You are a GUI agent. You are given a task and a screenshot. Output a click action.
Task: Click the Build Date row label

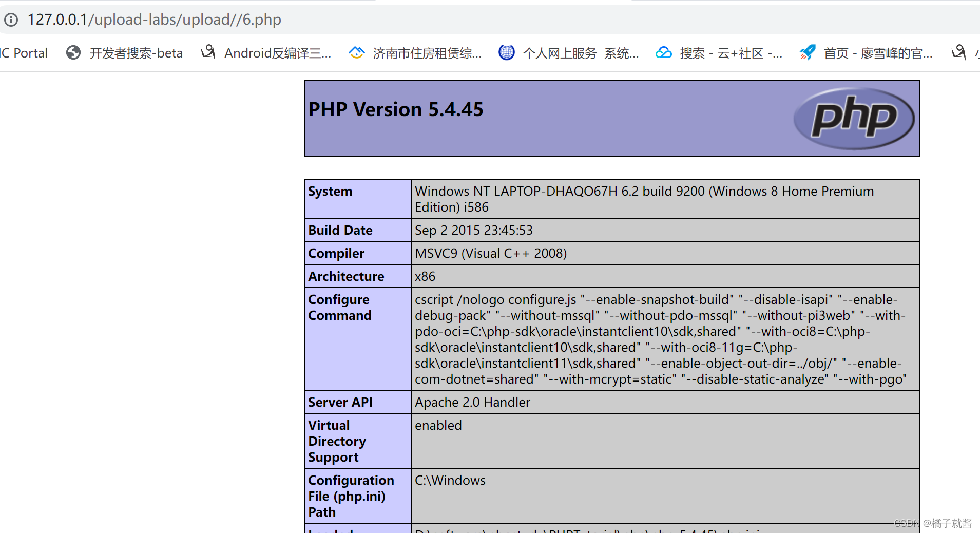pyautogui.click(x=340, y=230)
